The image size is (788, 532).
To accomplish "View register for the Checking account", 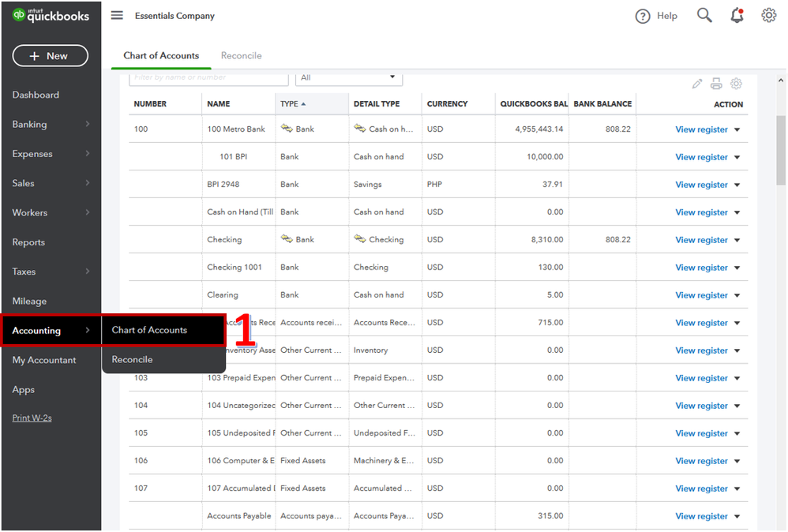I will click(701, 240).
